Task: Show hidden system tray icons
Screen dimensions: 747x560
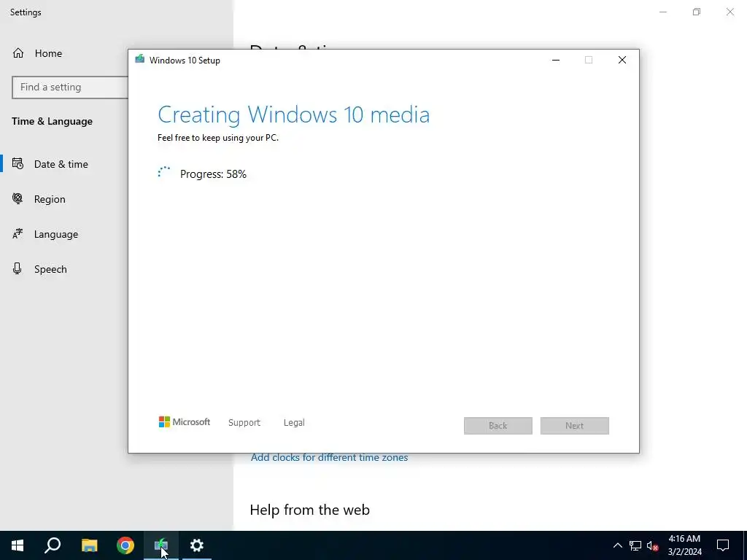Action: pyautogui.click(x=617, y=545)
